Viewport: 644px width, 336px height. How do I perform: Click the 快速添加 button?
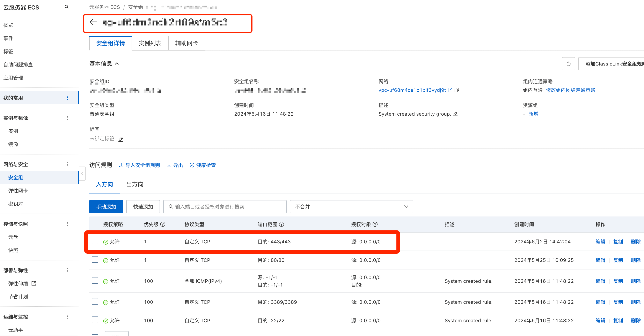click(x=143, y=206)
